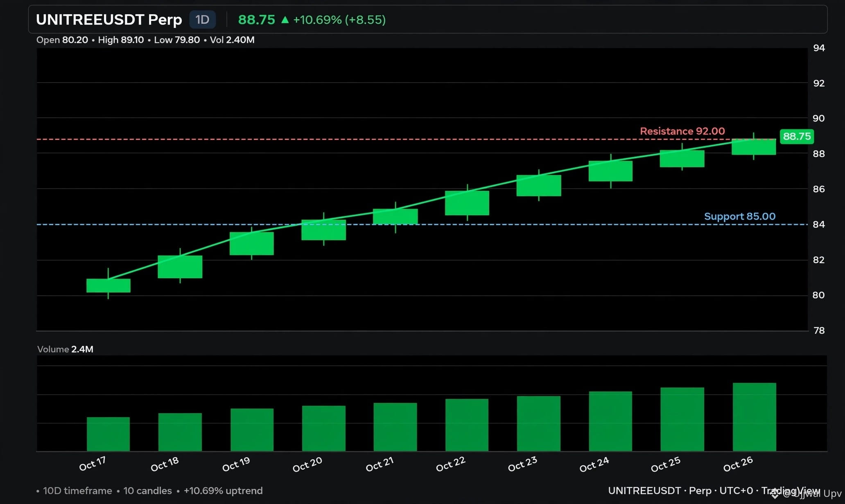The image size is (845, 504).
Task: Select the Oct 20 candlestick
Action: tap(324, 229)
